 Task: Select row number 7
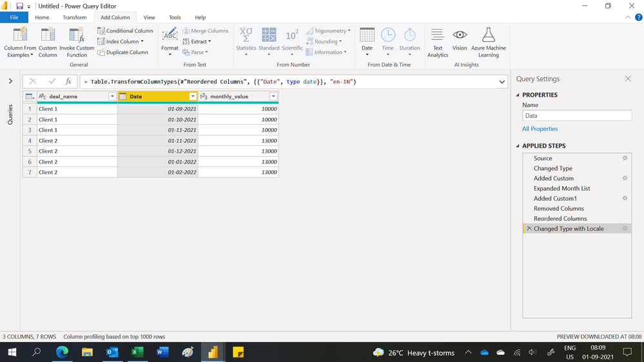click(30, 172)
